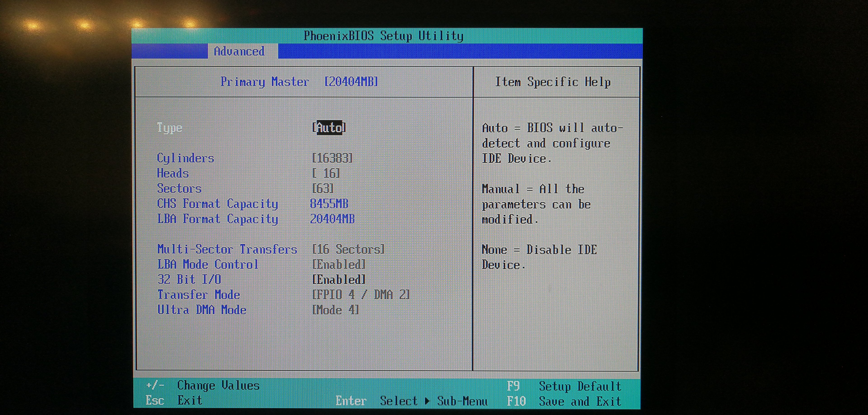Screen dimensions: 868x415
Task: Click the Type label
Action: pos(170,128)
